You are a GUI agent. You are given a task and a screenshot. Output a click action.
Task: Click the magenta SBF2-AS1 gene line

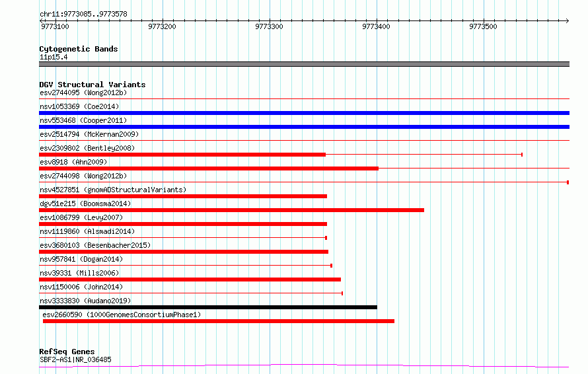tap(304, 365)
